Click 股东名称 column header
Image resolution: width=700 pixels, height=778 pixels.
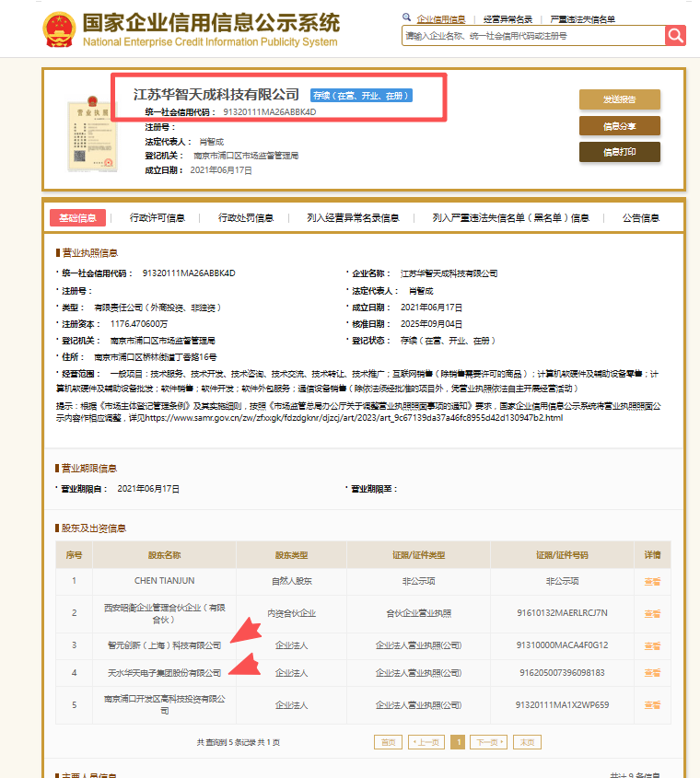click(x=164, y=555)
